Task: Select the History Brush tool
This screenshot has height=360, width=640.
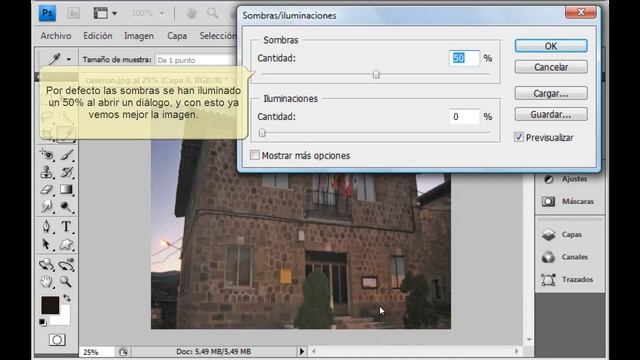Action: [67, 172]
